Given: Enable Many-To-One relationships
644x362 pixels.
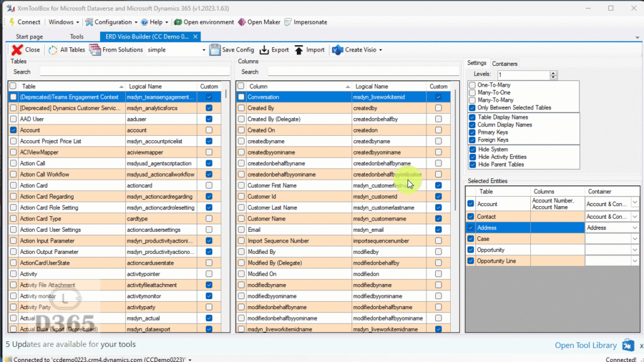Looking at the screenshot, I should (472, 92).
